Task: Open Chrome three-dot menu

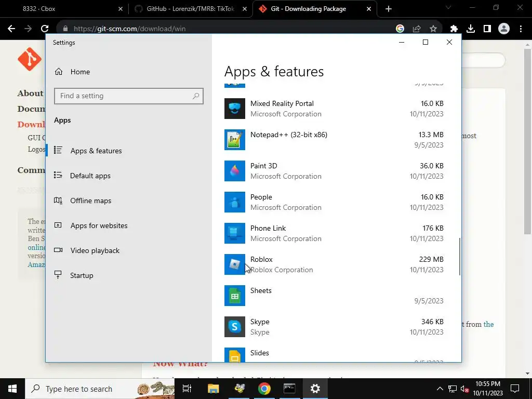Action: pyautogui.click(x=521, y=29)
